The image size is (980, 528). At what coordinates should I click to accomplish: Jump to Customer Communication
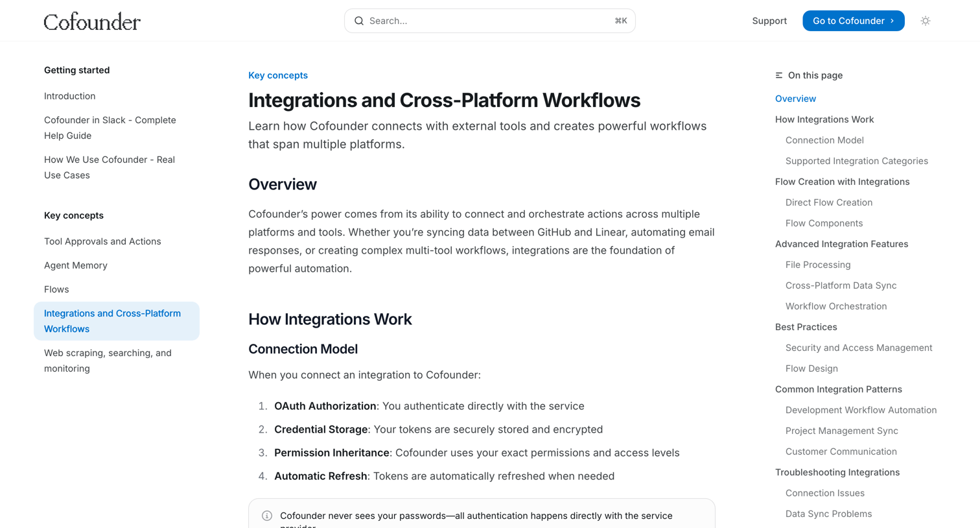coord(841,451)
